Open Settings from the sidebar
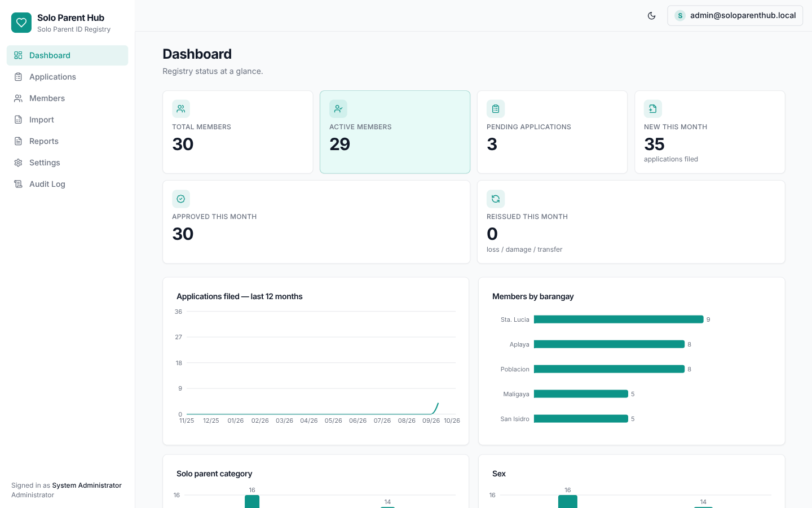812x508 pixels. coord(67,163)
